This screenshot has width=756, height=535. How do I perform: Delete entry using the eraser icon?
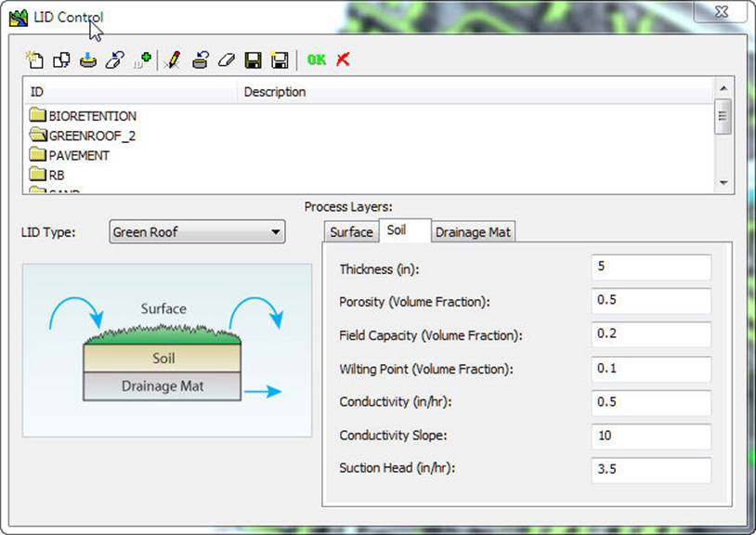point(227,59)
